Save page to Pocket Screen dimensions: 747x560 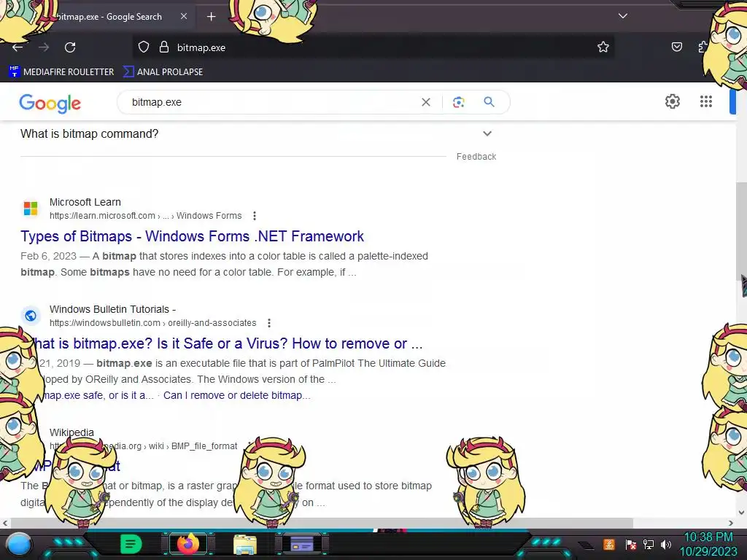pos(676,47)
